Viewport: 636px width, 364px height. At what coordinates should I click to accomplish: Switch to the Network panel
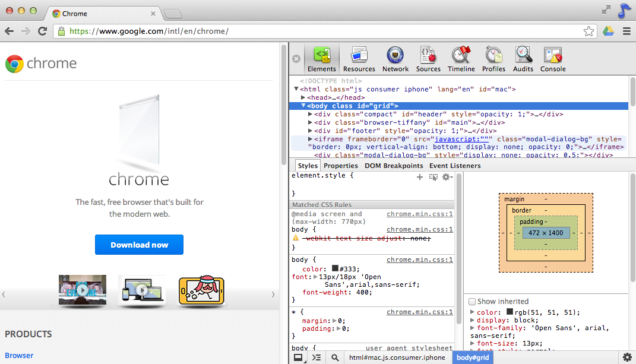(x=395, y=59)
